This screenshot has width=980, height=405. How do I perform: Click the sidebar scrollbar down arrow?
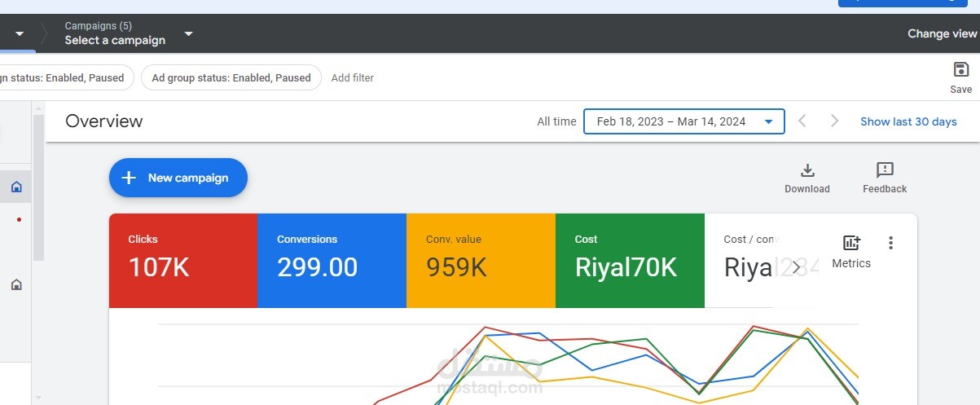(37, 398)
